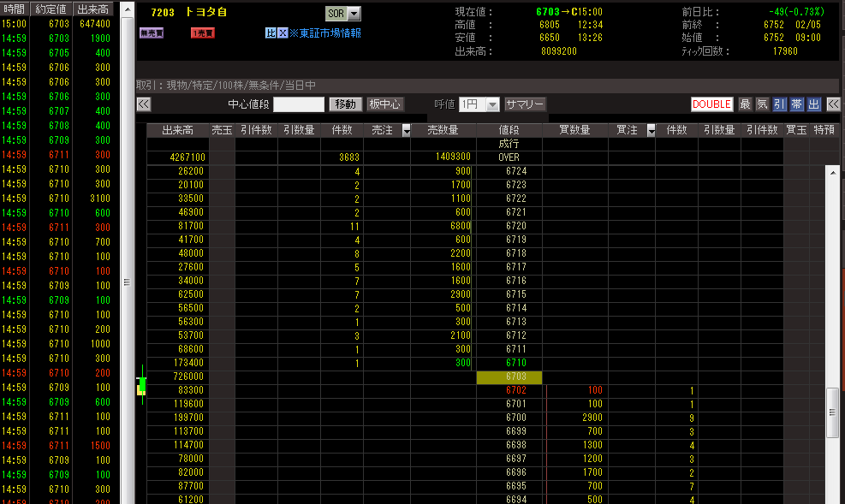Click the buy quantity 2900 at 6700
This screenshot has width=845, height=504.
[x=592, y=418]
